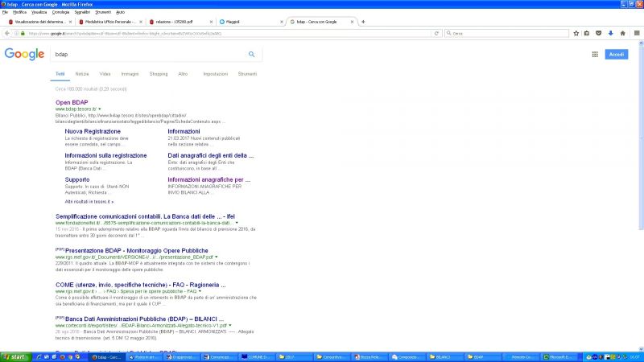The height and width of the screenshot is (362, 644).
Task: Open the 'Supporto' sitelink
Action: click(76, 179)
